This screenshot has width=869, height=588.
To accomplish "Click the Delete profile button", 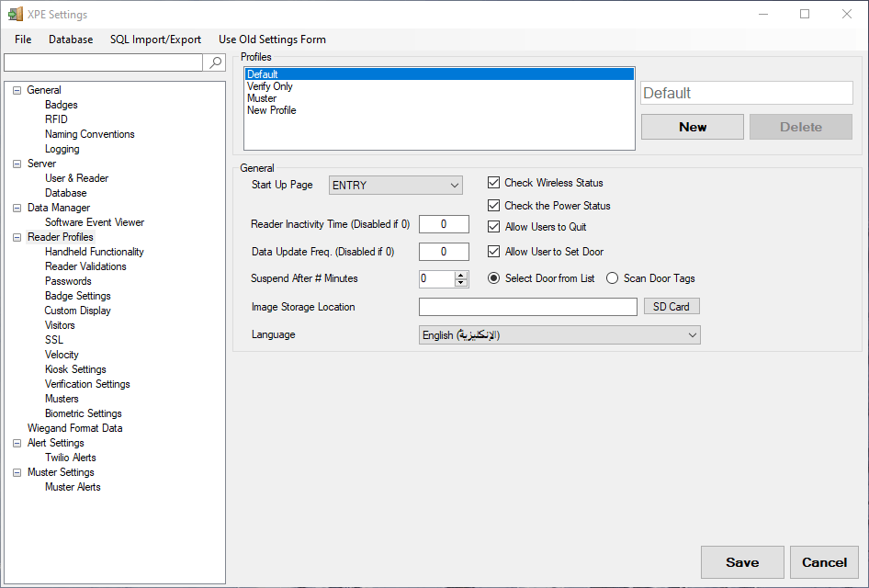I will (x=801, y=127).
